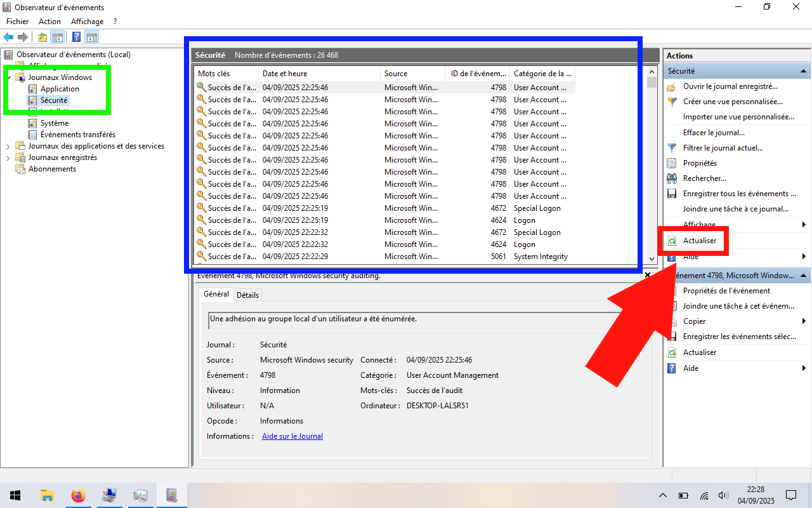
Task: Click the Système log icon in the tree
Action: pyautogui.click(x=33, y=123)
